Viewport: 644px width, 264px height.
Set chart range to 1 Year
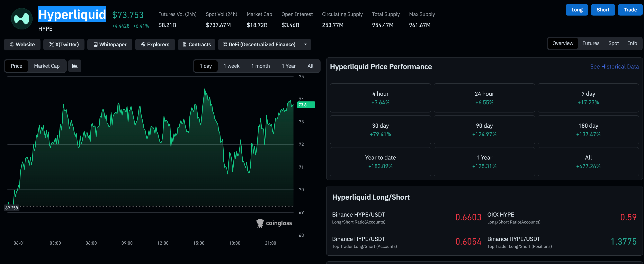pyautogui.click(x=289, y=66)
